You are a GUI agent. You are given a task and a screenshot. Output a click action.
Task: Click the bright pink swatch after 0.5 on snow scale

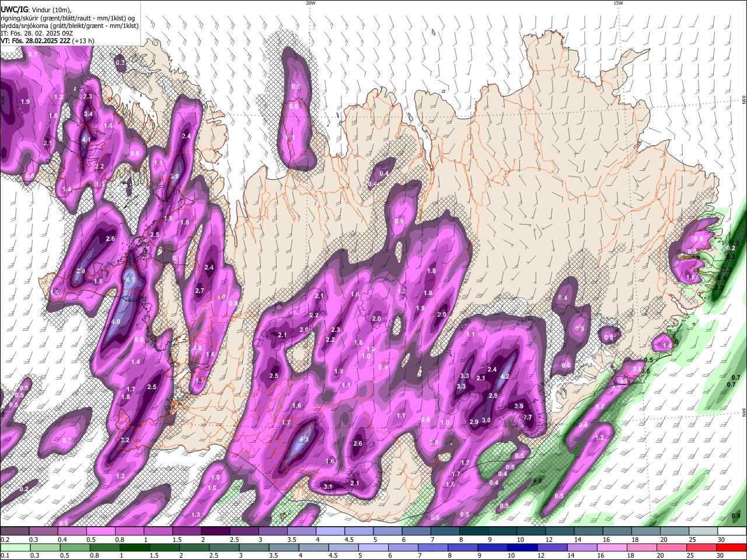(100, 531)
